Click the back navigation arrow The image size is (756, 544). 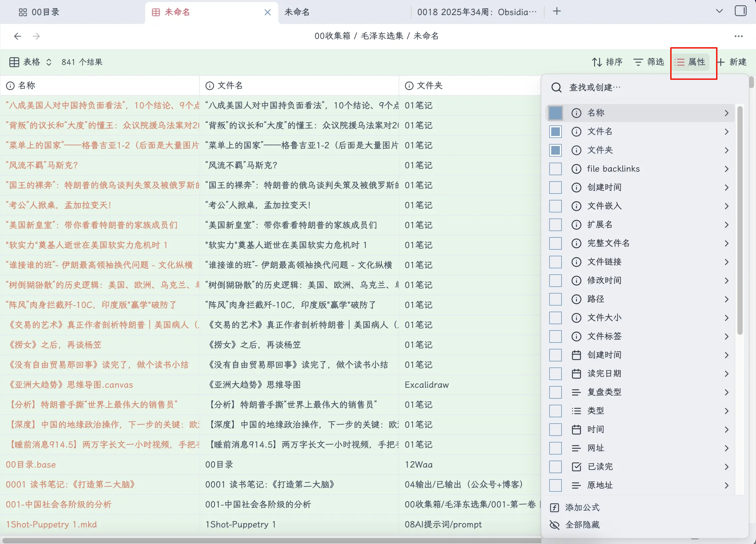click(x=17, y=36)
